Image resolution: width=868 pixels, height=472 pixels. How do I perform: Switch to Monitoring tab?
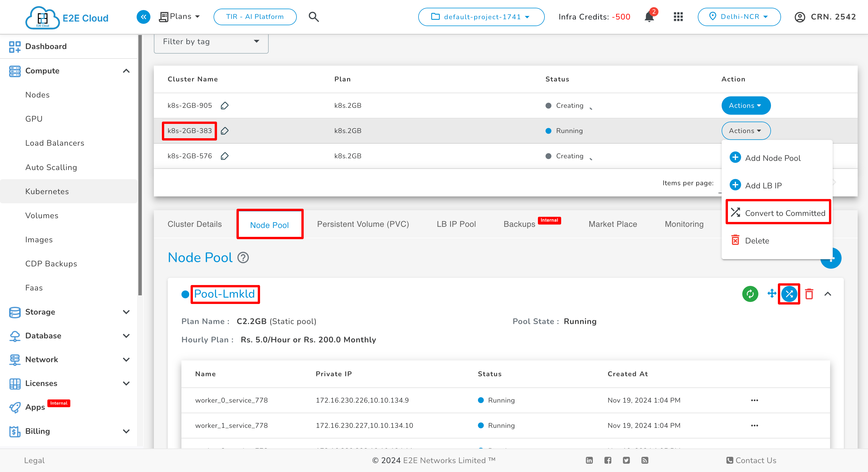pos(684,224)
